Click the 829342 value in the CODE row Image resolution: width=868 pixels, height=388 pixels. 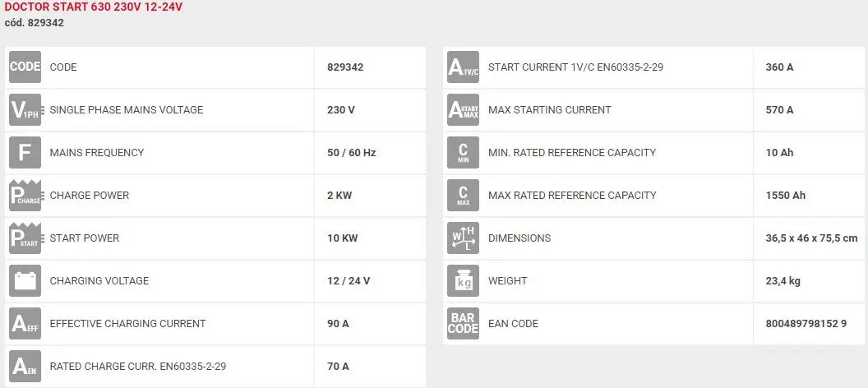tap(345, 67)
